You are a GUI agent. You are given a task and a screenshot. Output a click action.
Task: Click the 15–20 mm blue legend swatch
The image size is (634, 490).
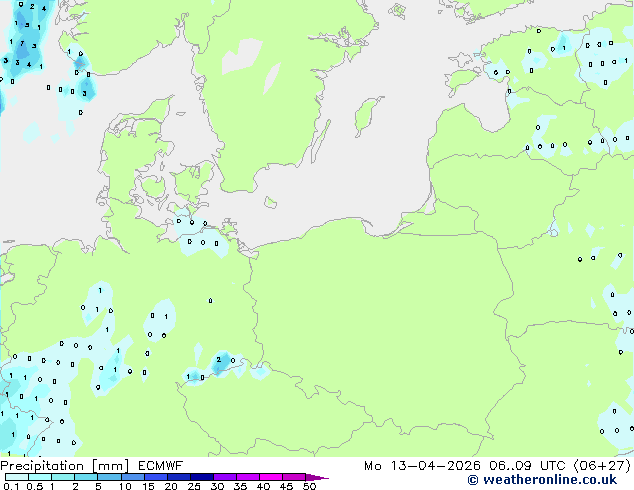click(x=155, y=477)
